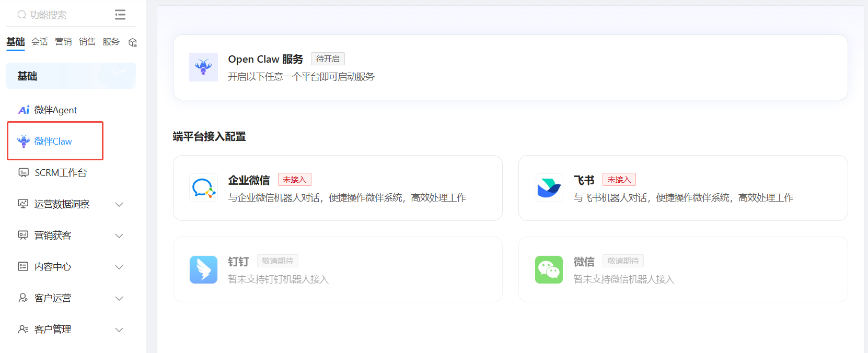The width and height of the screenshot is (868, 353).
Task: Expand the 营销获客 chevron
Action: [x=119, y=236]
